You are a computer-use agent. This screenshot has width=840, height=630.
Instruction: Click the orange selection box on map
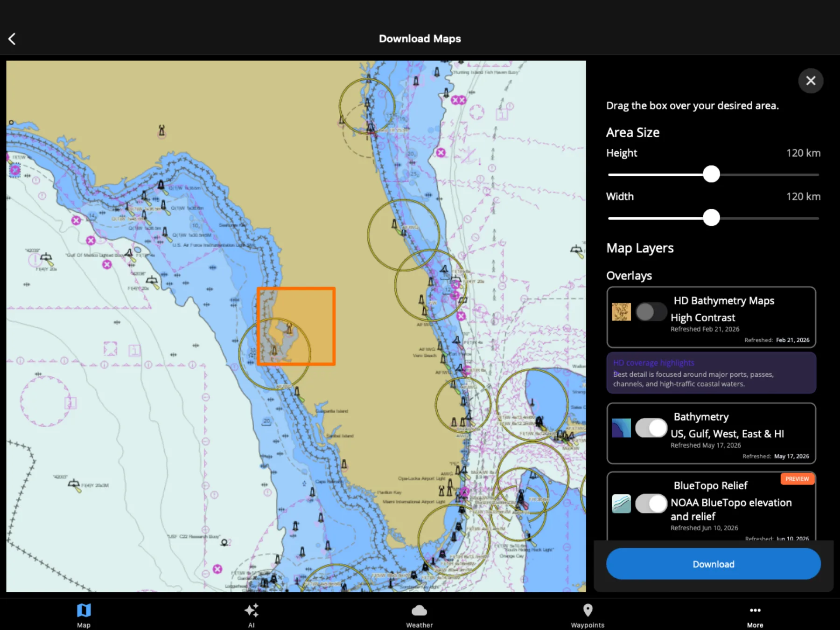296,326
